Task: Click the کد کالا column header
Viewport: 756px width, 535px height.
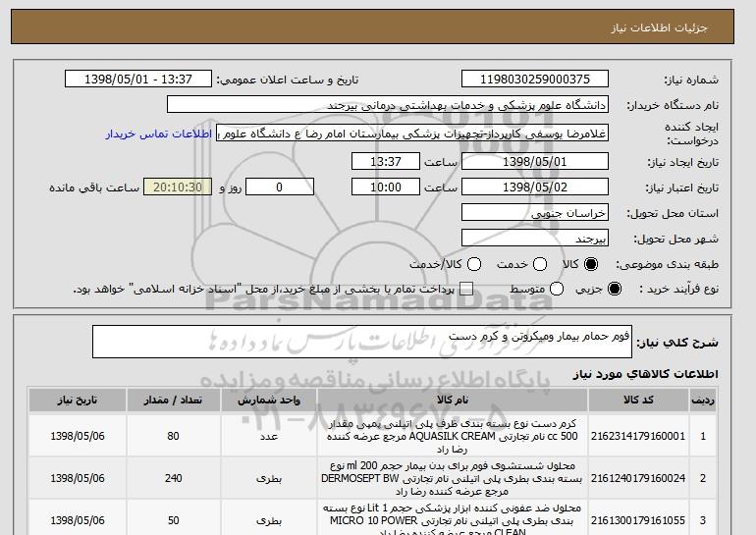Action: 638,401
